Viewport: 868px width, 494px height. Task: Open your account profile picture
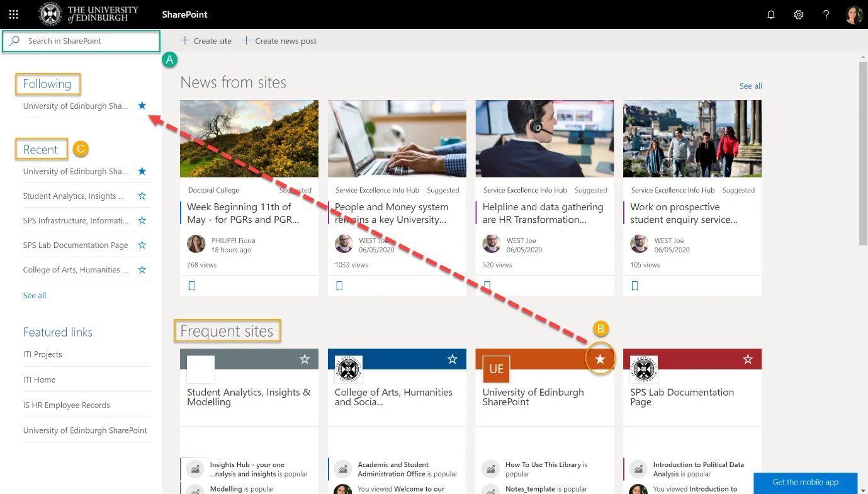tap(854, 14)
